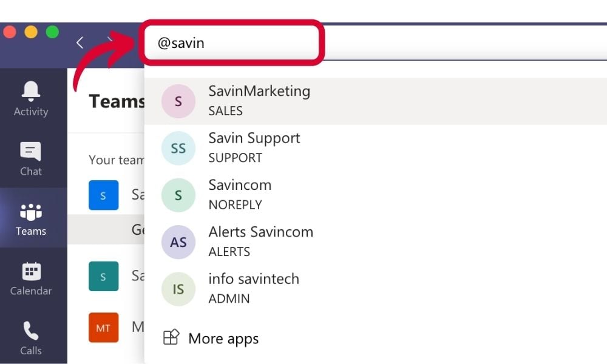Click the blue S team avatar under Your teams

pos(103,195)
